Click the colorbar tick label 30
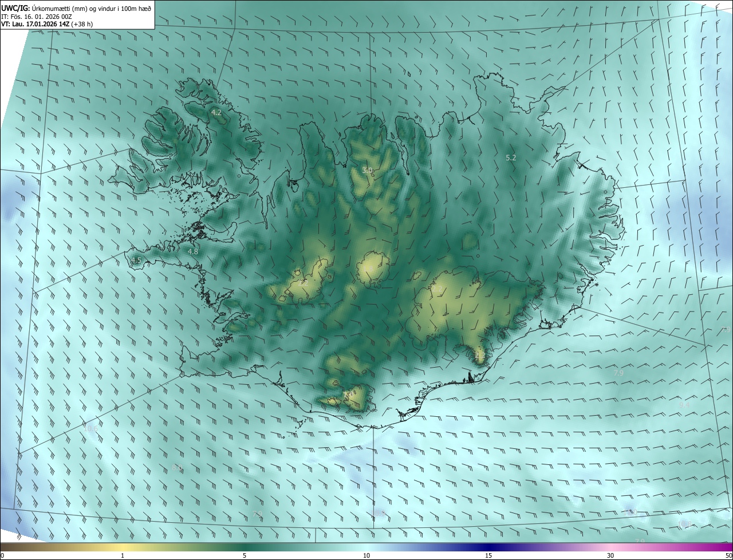The width and height of the screenshot is (733, 560). [610, 555]
